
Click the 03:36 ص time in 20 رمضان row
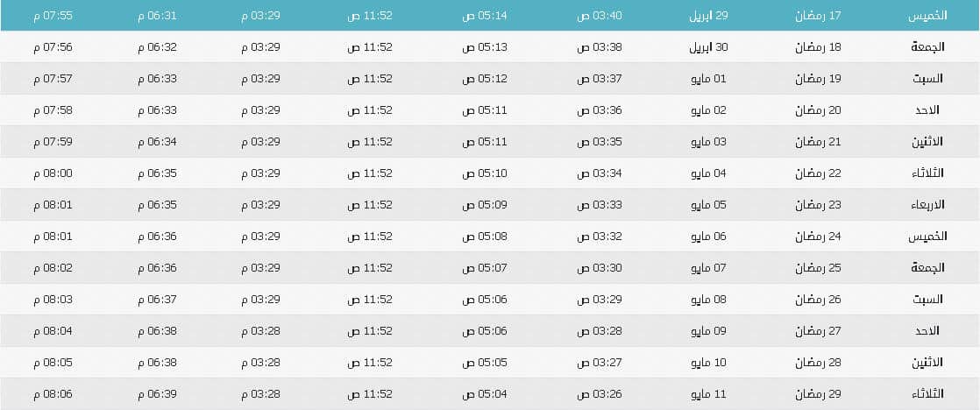pos(600,110)
